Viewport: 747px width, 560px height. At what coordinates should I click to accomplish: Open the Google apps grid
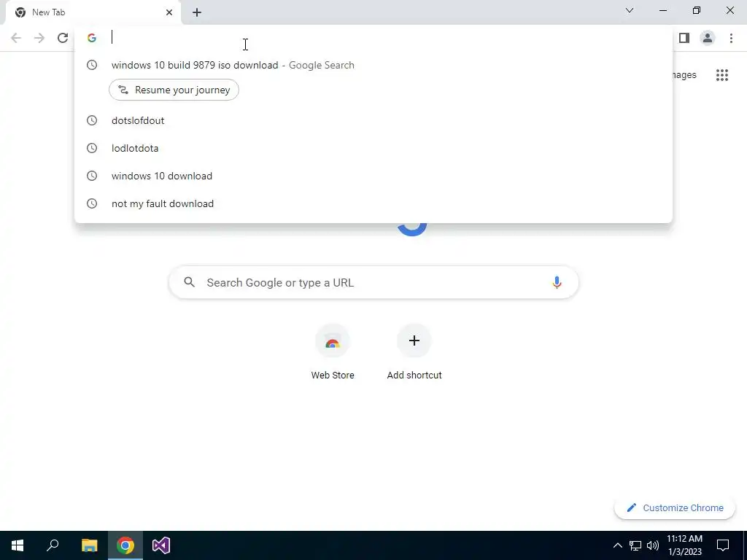click(x=721, y=75)
